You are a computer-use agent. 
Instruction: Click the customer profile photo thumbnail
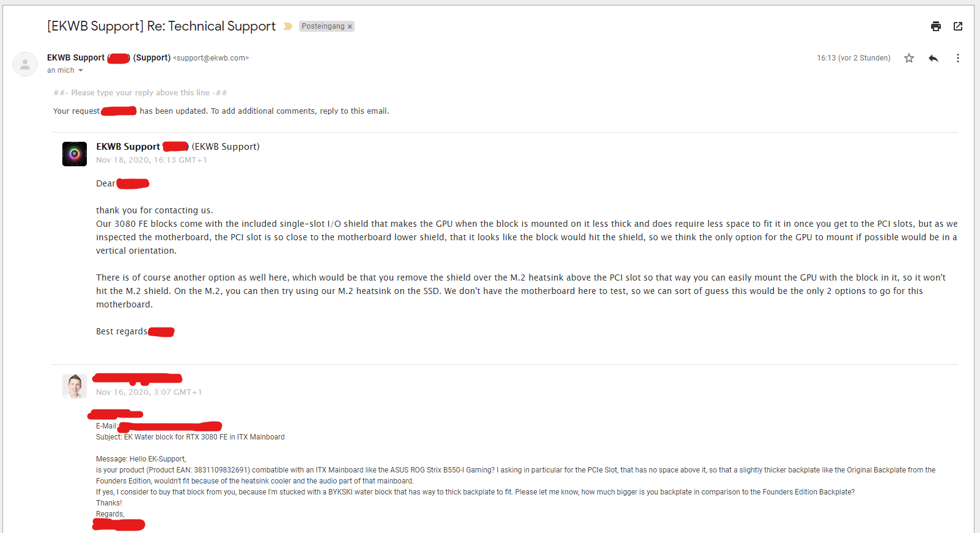point(75,386)
